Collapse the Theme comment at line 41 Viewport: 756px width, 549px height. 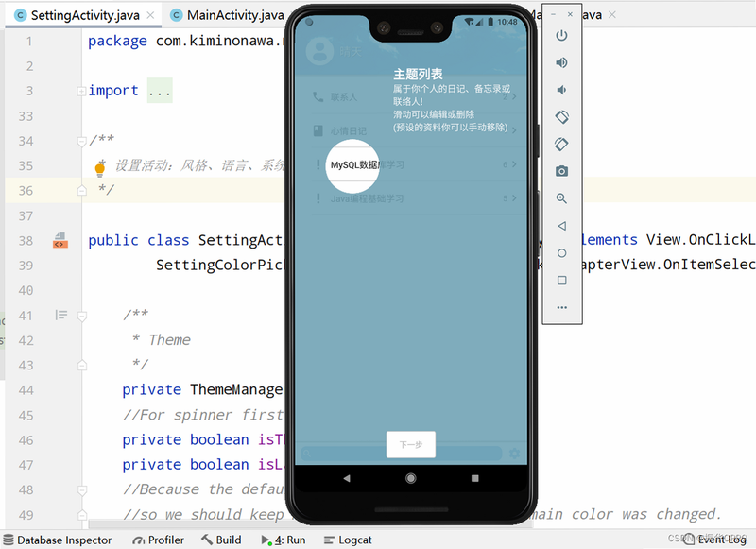tap(82, 317)
